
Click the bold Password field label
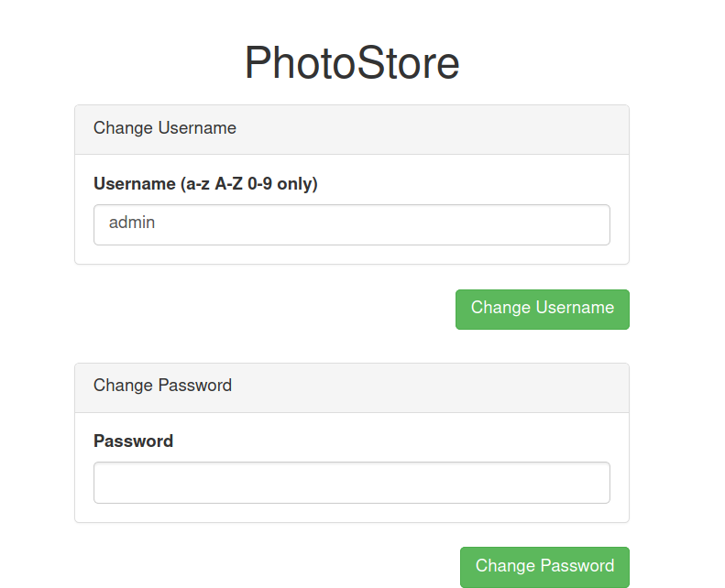point(133,441)
